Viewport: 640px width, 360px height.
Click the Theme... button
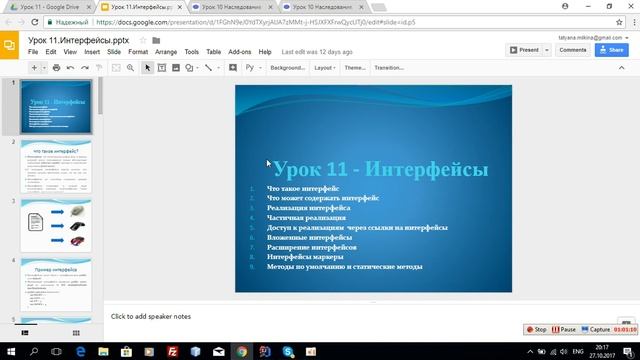click(x=355, y=68)
